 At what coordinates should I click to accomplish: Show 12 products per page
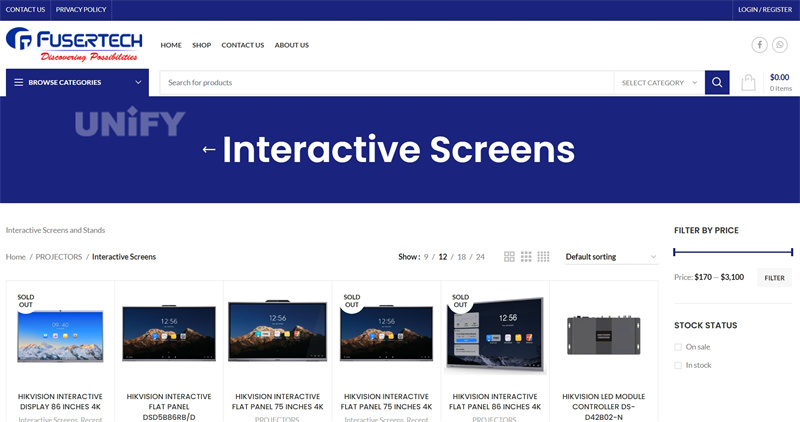point(443,257)
